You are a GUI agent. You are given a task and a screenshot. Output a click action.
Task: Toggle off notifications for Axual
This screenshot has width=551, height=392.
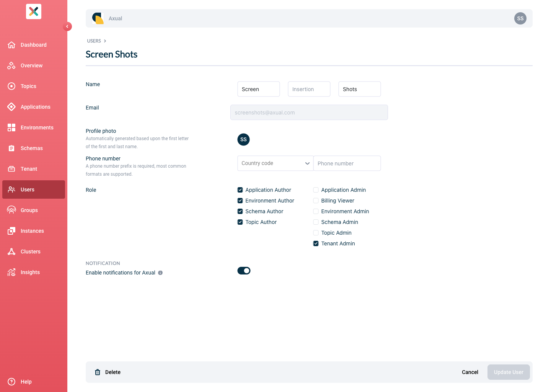pyautogui.click(x=244, y=271)
